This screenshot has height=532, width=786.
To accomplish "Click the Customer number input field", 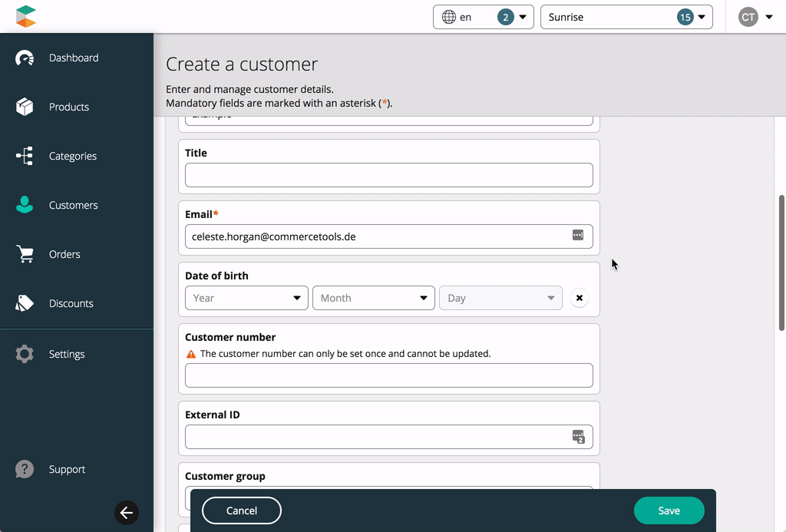I will [388, 375].
